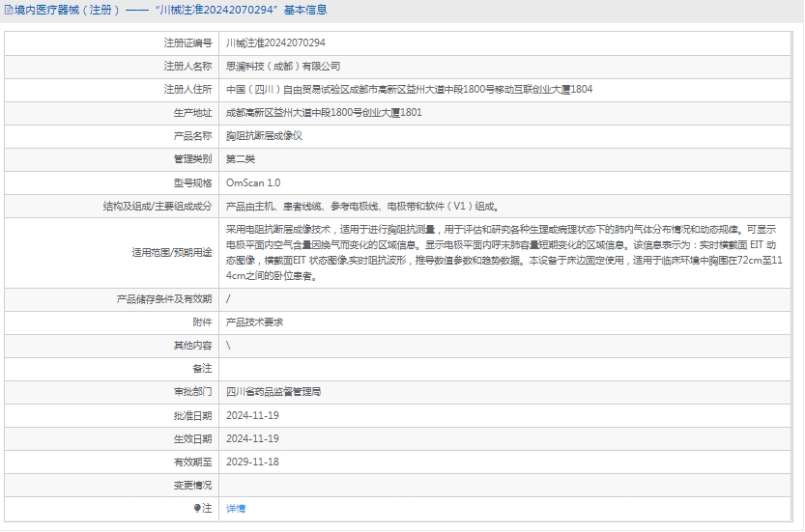
Task: Click the approval date value in 批准日期 row
Action: (252, 415)
